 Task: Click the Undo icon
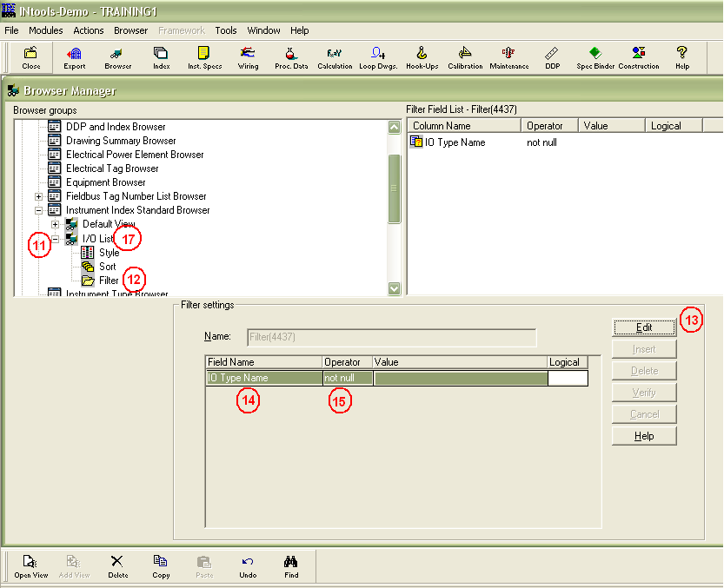[x=248, y=566]
